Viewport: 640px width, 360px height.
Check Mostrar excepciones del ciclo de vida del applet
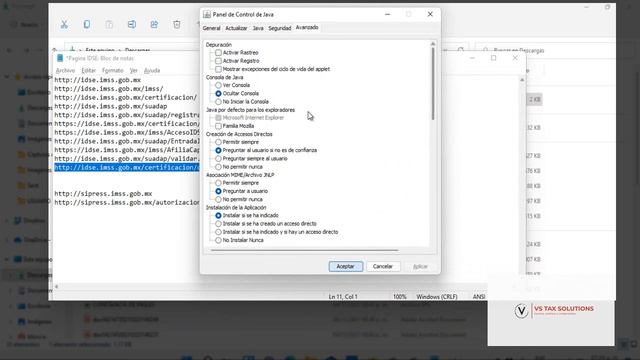[218, 69]
